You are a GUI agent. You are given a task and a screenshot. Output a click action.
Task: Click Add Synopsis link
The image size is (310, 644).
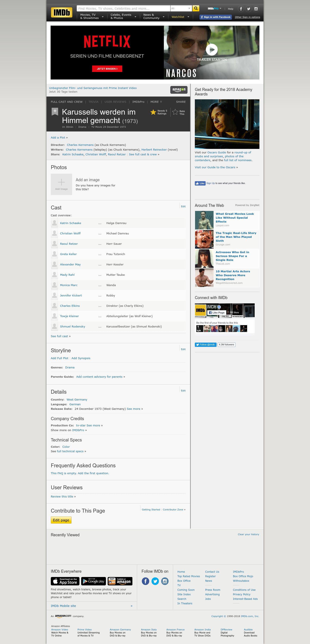[81, 358]
